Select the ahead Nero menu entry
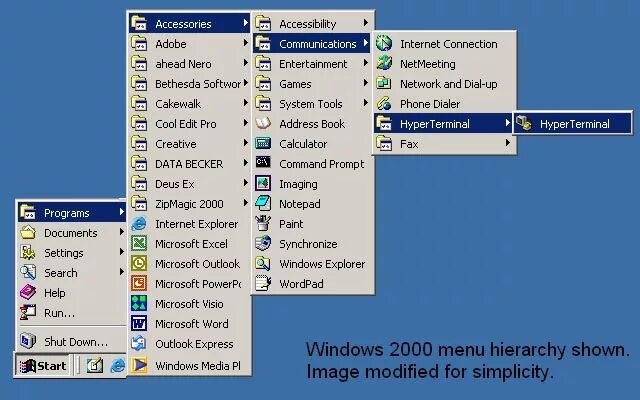The image size is (640, 400). 189,64
